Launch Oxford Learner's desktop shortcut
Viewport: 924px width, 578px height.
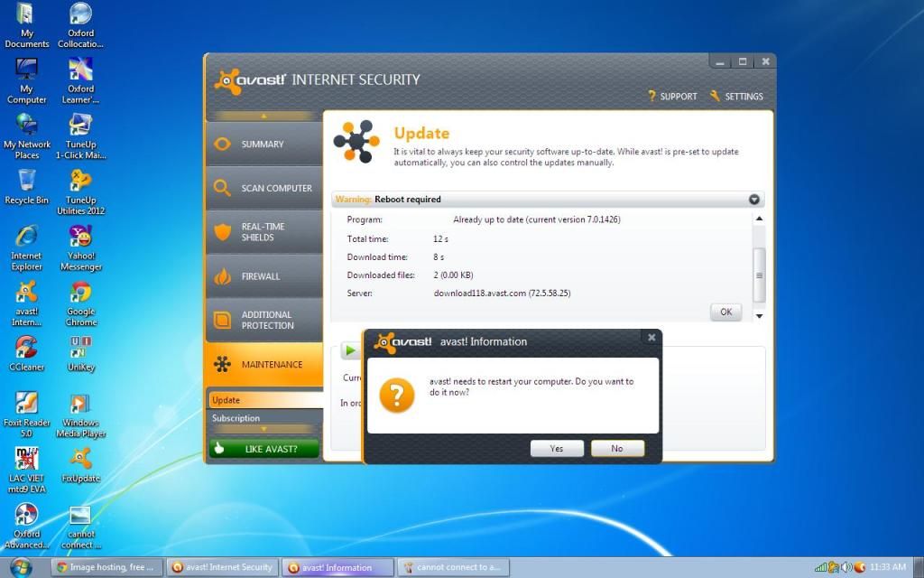(x=80, y=81)
